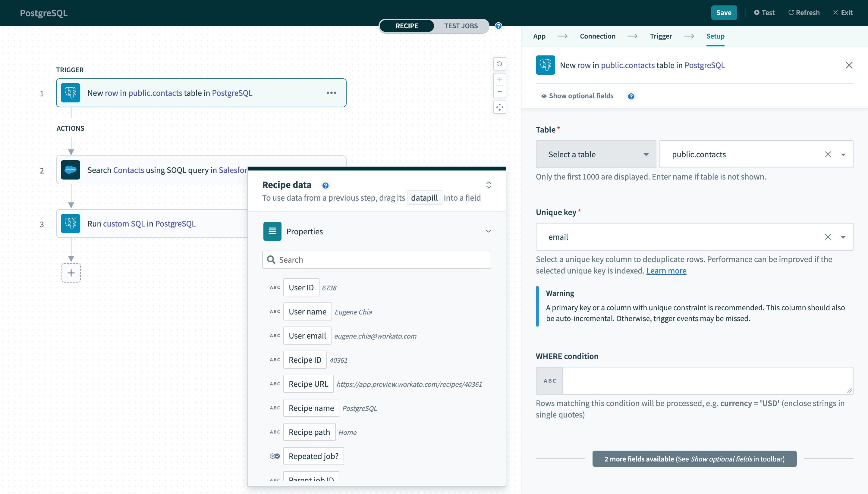Screen dimensions: 868x494
Task: Open the Trigger tab
Action: pos(661,36)
